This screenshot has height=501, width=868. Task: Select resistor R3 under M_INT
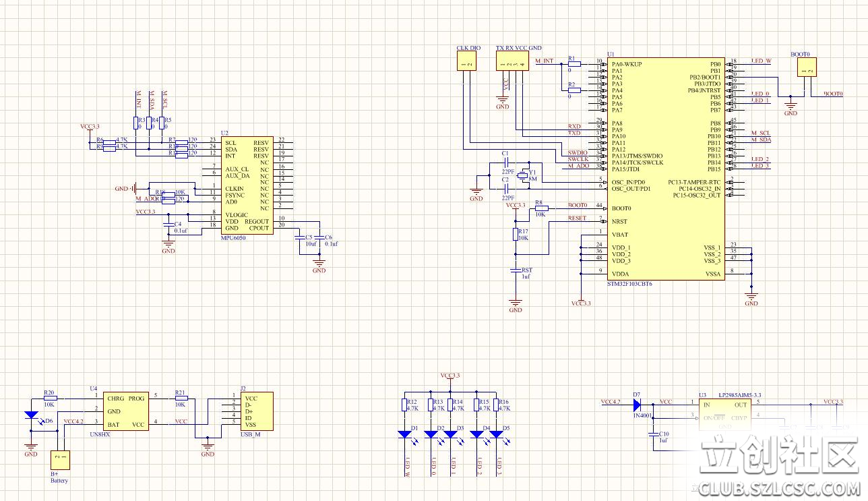pyautogui.click(x=135, y=122)
